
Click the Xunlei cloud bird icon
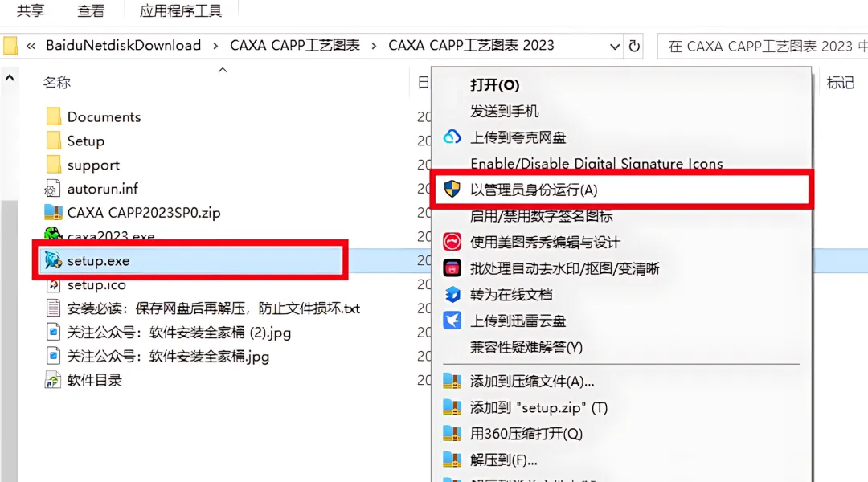coord(452,321)
